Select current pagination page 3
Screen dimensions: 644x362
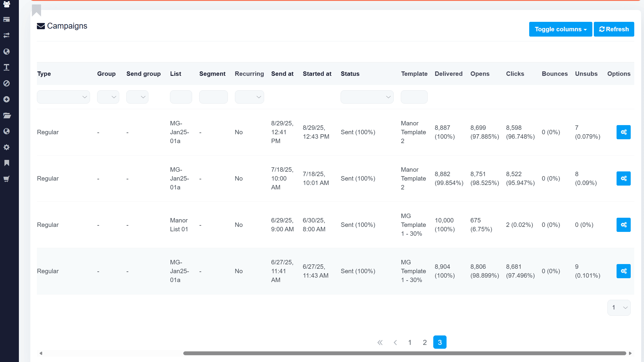[440, 342]
